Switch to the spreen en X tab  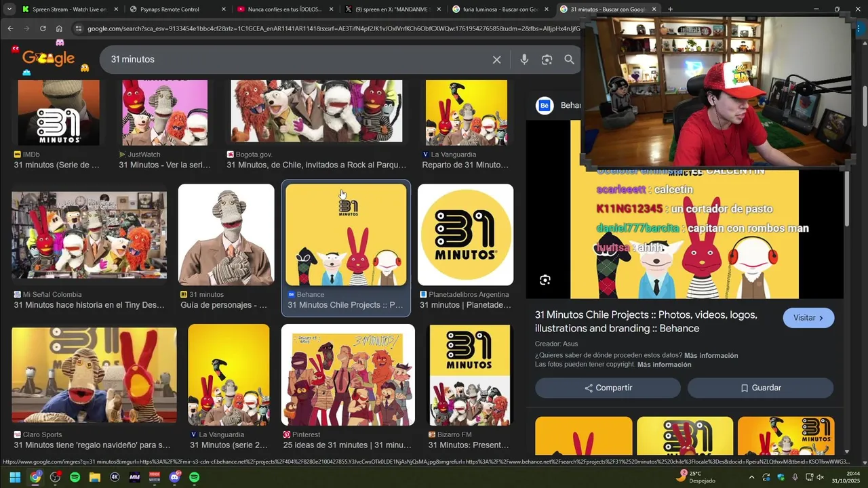(x=392, y=9)
